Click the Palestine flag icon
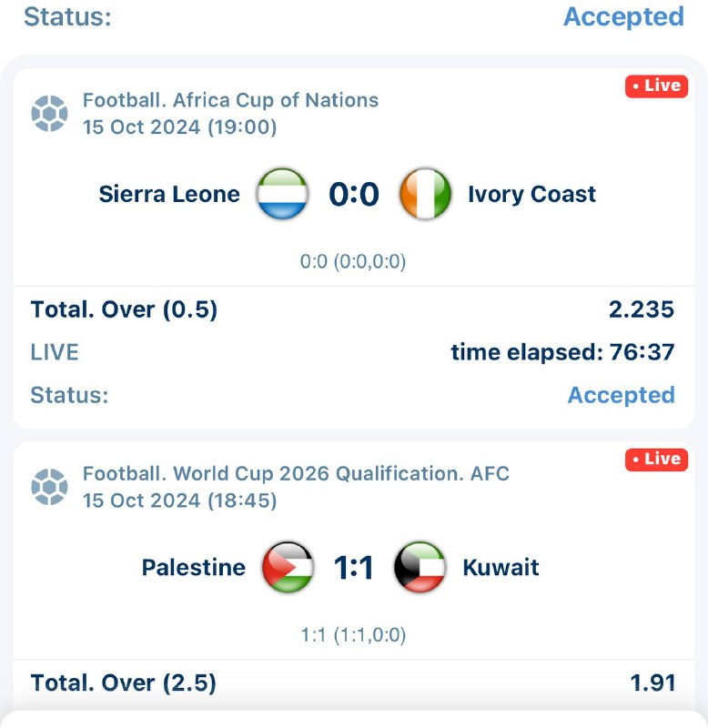Screen dimensions: 708x728 288,568
